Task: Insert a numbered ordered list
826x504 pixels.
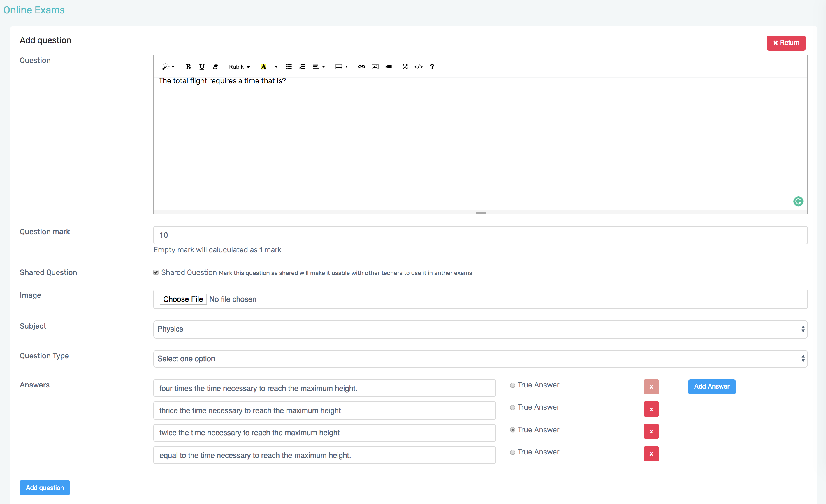Action: coord(302,67)
